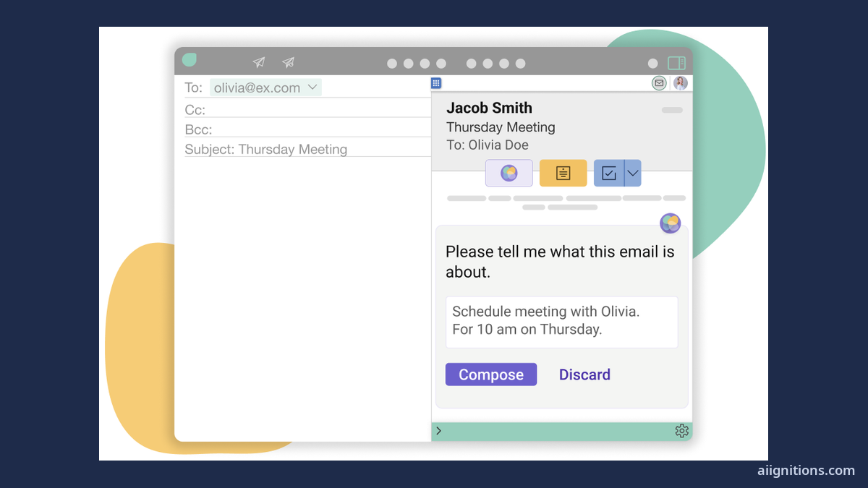The height and width of the screenshot is (488, 868).
Task: Click the envelope mail icon
Action: (659, 83)
